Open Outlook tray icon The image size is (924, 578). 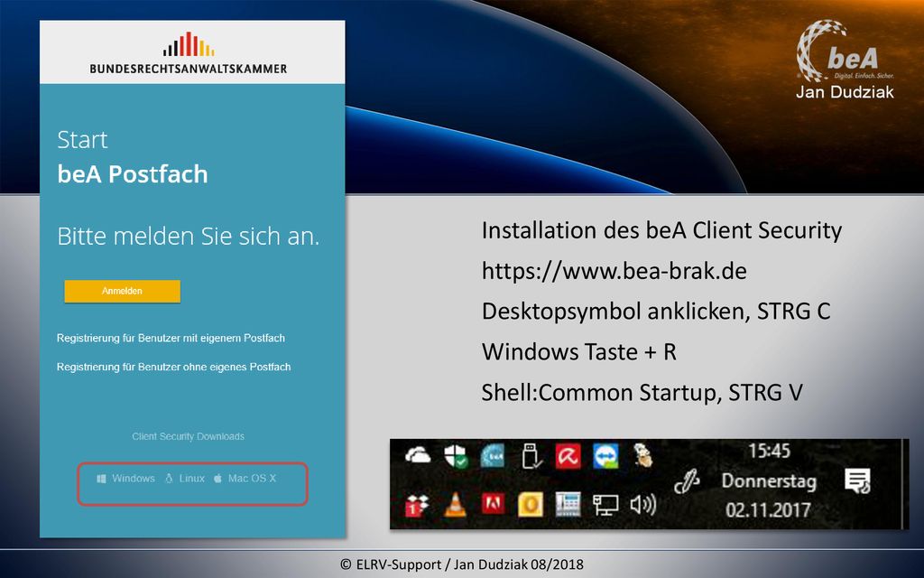point(531,505)
